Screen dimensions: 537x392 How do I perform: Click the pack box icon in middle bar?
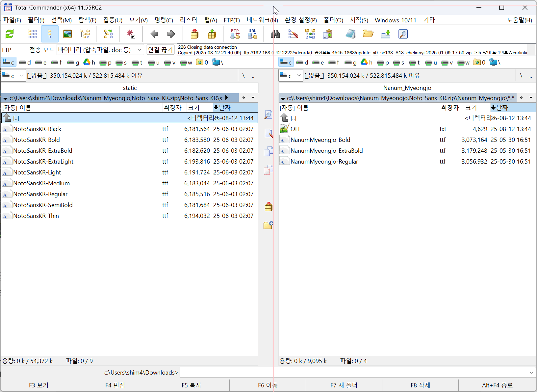[268, 207]
